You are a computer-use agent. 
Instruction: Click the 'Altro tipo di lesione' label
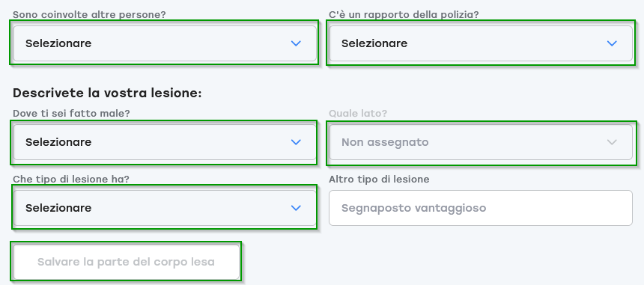click(379, 180)
